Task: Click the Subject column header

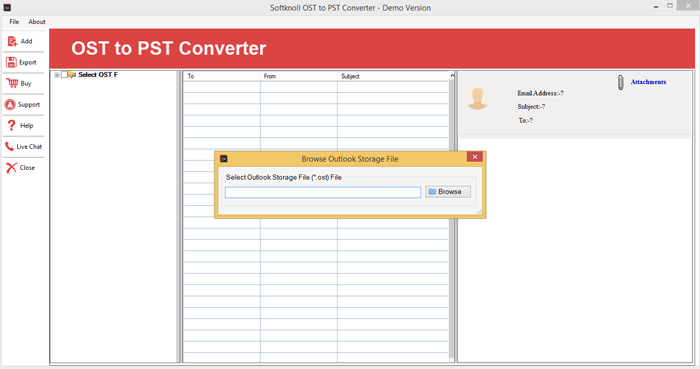Action: pyautogui.click(x=393, y=76)
